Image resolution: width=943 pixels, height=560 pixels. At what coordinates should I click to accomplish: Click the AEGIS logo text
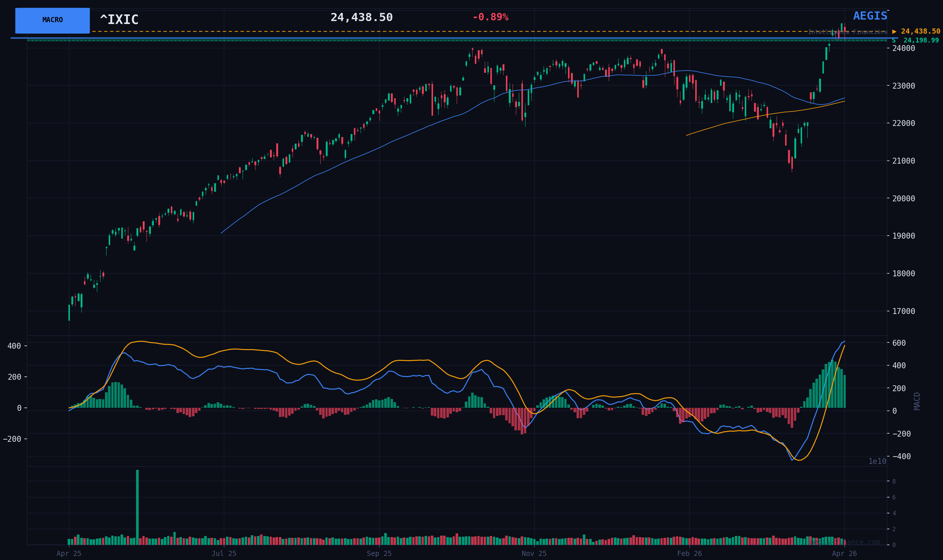pyautogui.click(x=870, y=16)
